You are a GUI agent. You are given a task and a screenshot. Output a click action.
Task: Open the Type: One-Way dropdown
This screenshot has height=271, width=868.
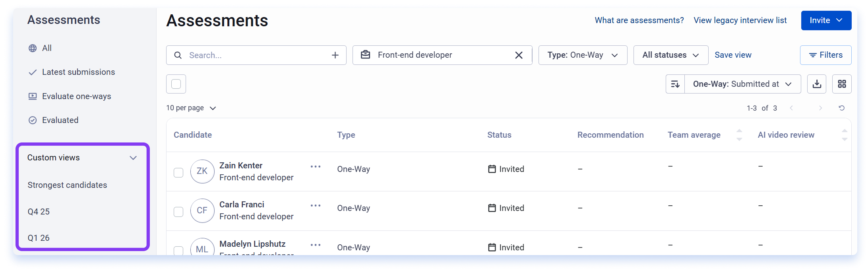coord(583,55)
